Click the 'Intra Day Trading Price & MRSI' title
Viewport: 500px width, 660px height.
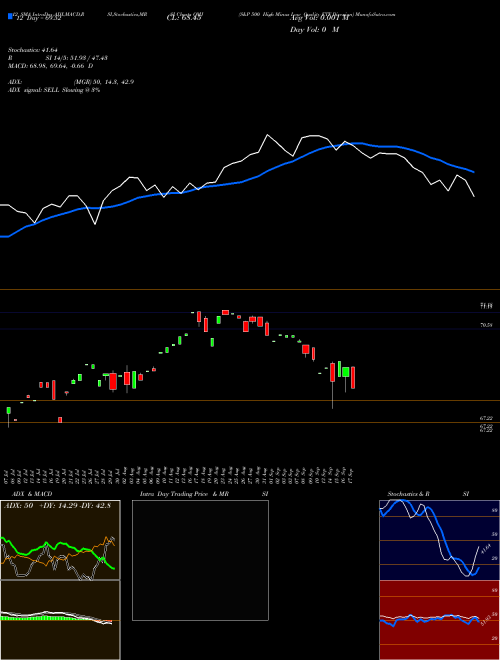205,494
